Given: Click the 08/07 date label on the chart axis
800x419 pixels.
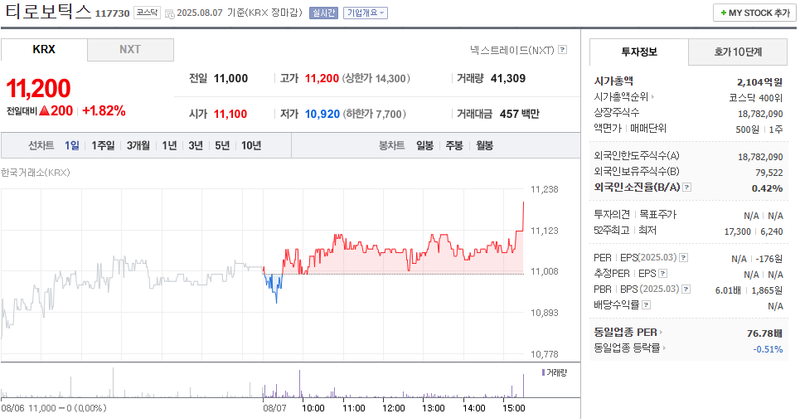Looking at the screenshot, I should click(x=274, y=408).
